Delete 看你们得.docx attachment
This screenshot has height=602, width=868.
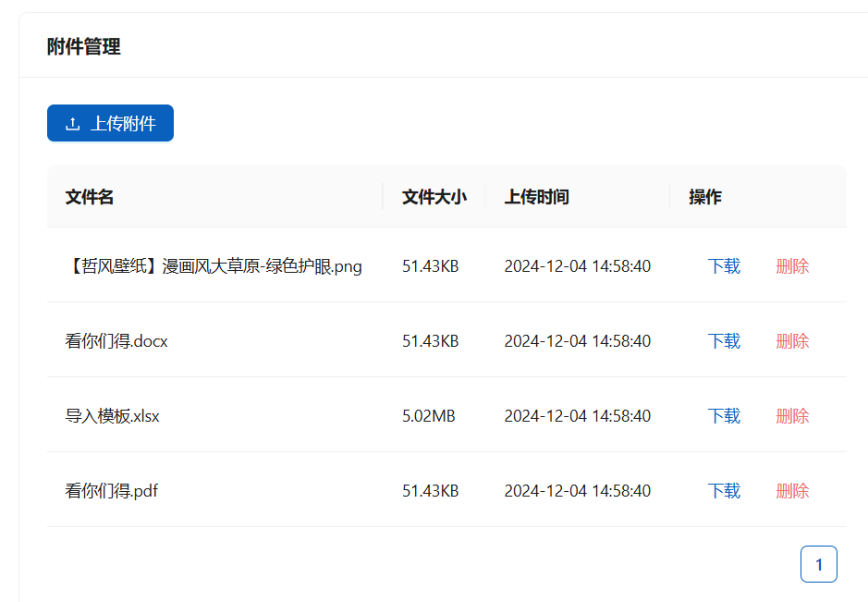click(792, 341)
